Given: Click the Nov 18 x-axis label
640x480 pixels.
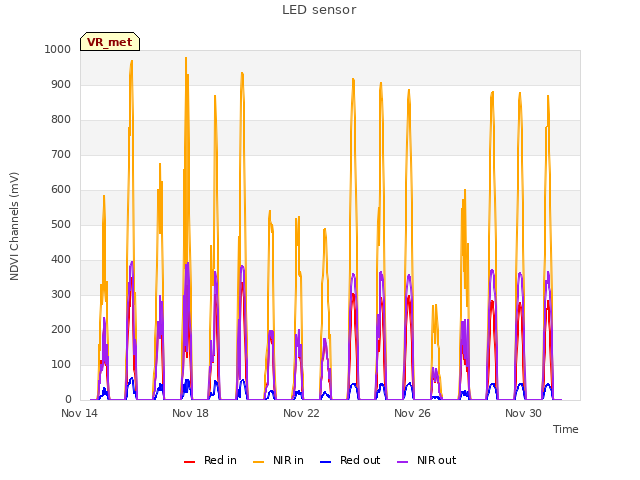Looking at the screenshot, I should tap(190, 413).
